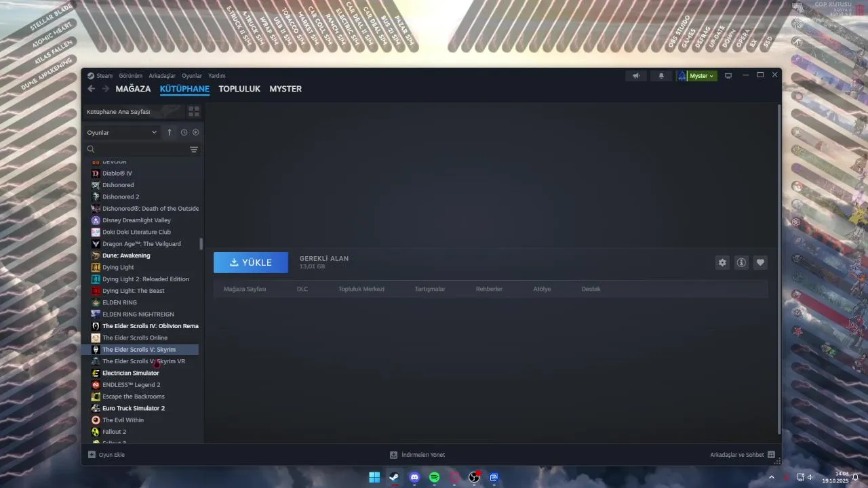This screenshot has width=868, height=488.
Task: Sort library by recent activity clock icon
Action: (x=184, y=132)
